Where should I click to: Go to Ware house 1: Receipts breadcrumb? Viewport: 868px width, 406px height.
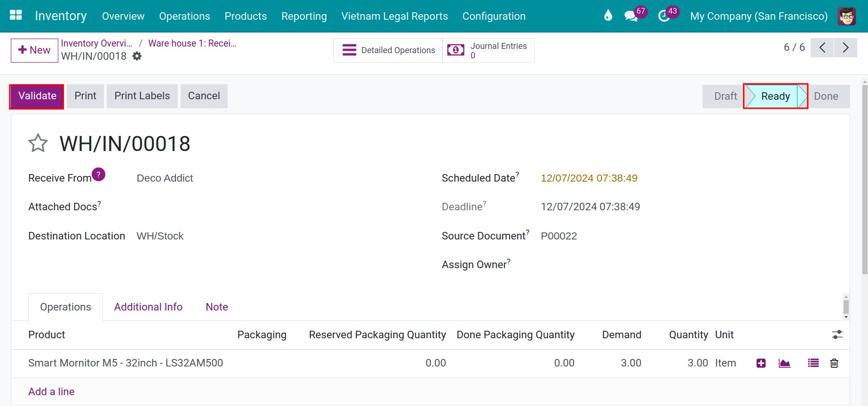tap(192, 43)
